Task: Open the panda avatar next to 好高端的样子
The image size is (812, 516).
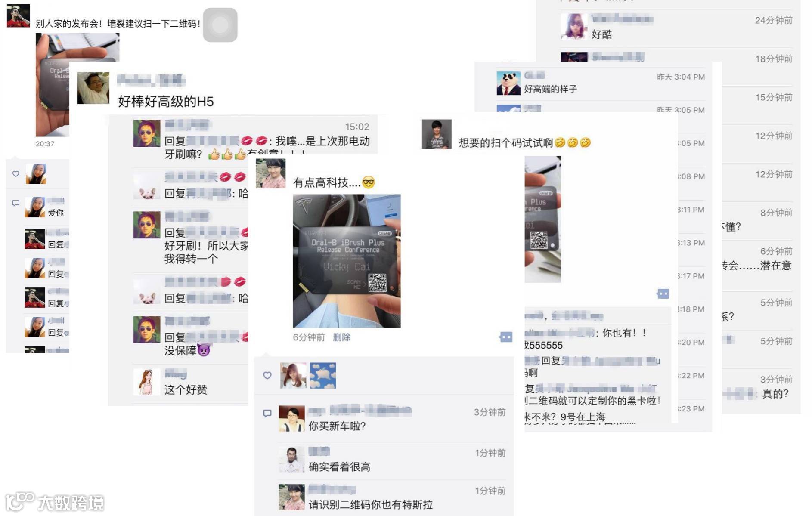Action: pos(508,83)
